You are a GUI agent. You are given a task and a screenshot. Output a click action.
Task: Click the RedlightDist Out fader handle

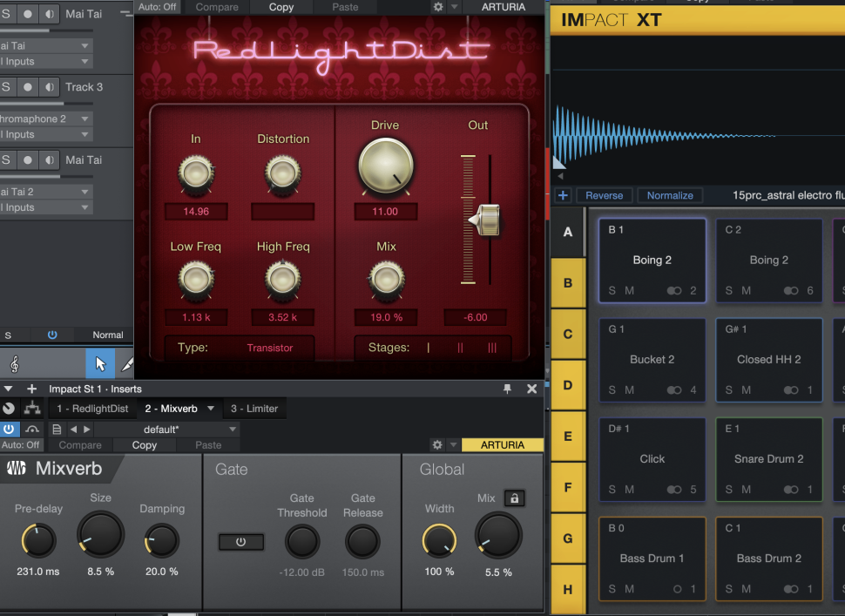[484, 220]
